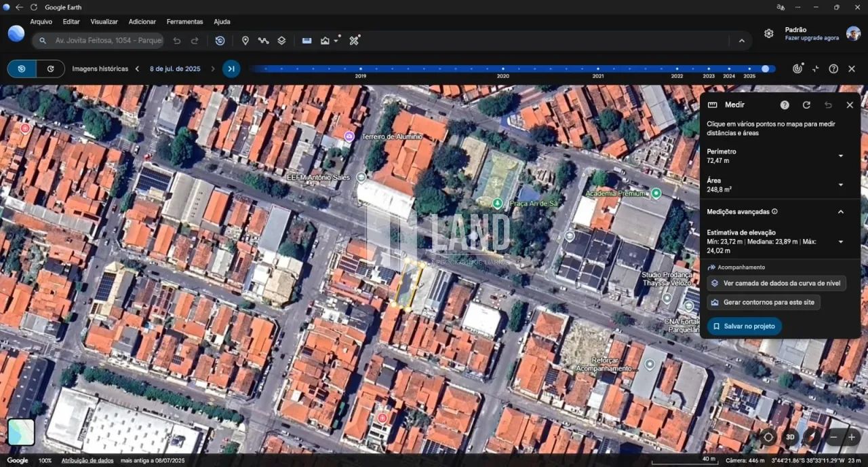Image resolution: width=868 pixels, height=467 pixels.
Task: Click Gerar contornos para este site
Action: click(x=764, y=302)
